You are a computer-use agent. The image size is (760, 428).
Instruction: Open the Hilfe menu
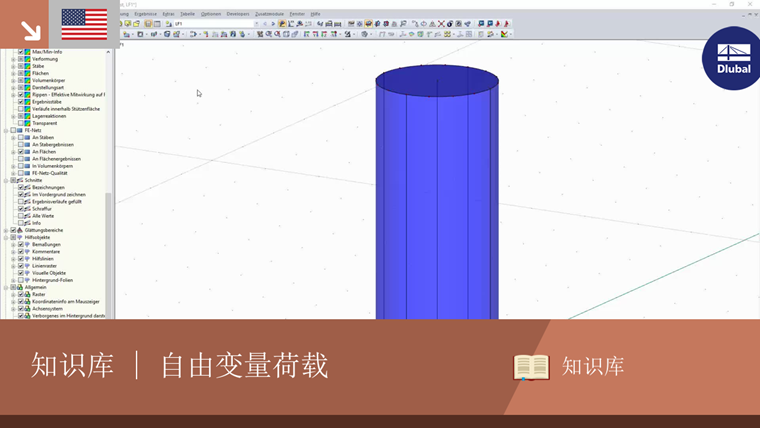[x=316, y=14]
